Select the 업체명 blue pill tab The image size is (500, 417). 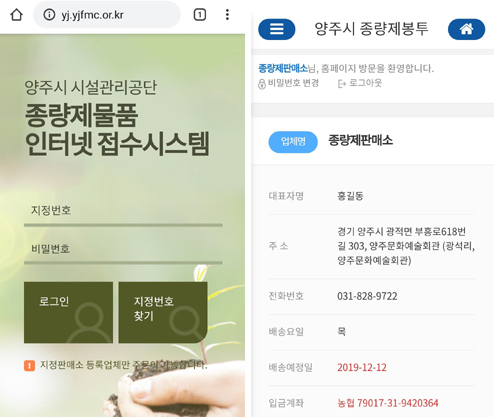[x=293, y=142]
